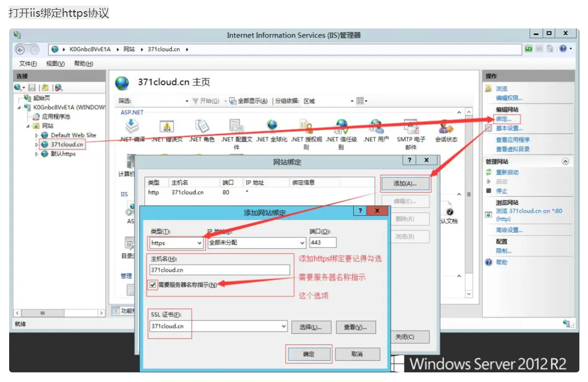Image resolution: width=588 pixels, height=382 pixels.
Task: Click 浏览 371cloud.cn on *:80 (http) link
Action: pos(529,215)
